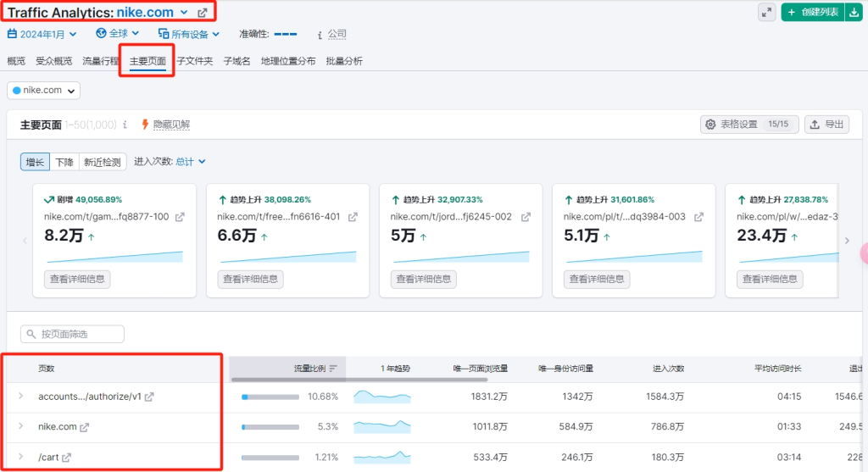
Task: Open external link icon for /cart row
Action: pos(66,458)
